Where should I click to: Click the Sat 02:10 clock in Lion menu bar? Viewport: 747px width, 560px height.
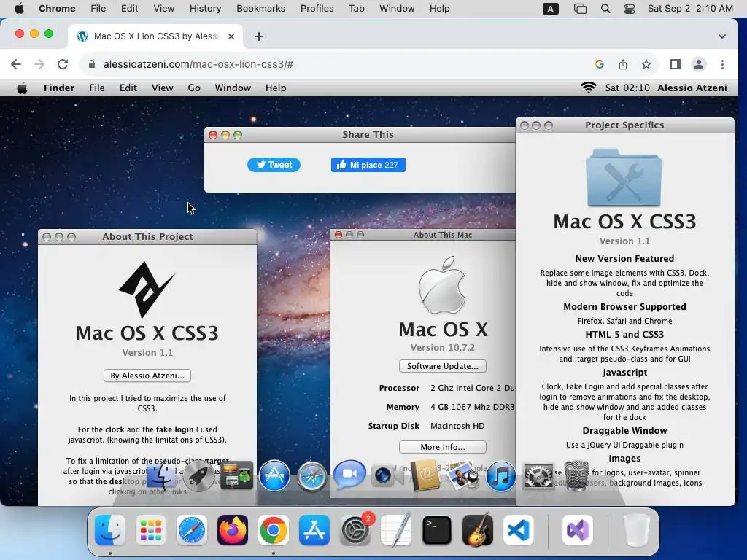(x=627, y=88)
